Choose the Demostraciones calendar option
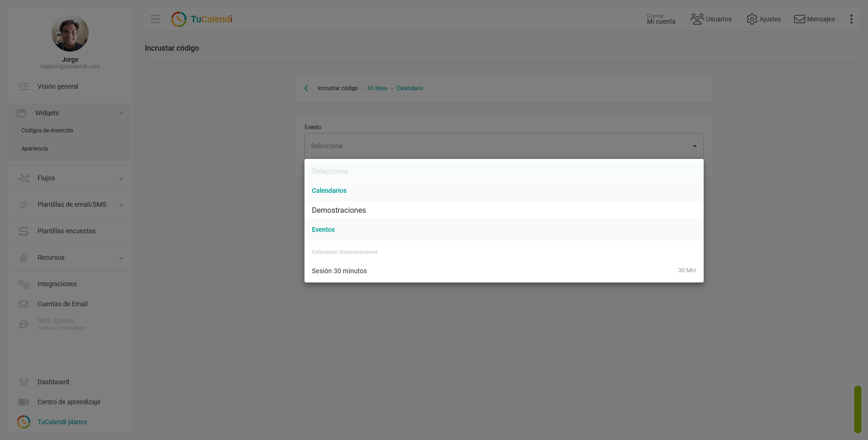 tap(504, 210)
